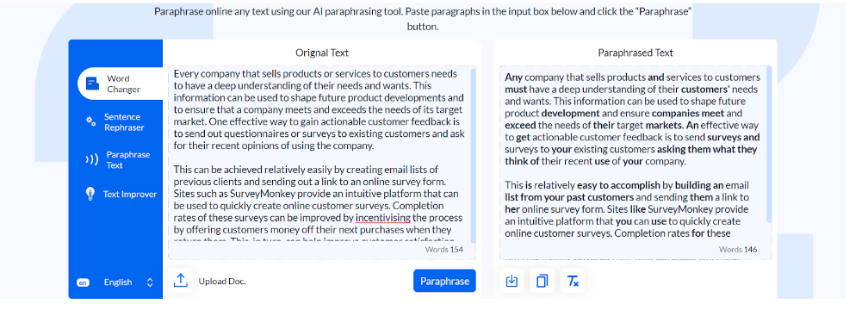Click the Sentence Rephraser gears icon

[x=90, y=121]
